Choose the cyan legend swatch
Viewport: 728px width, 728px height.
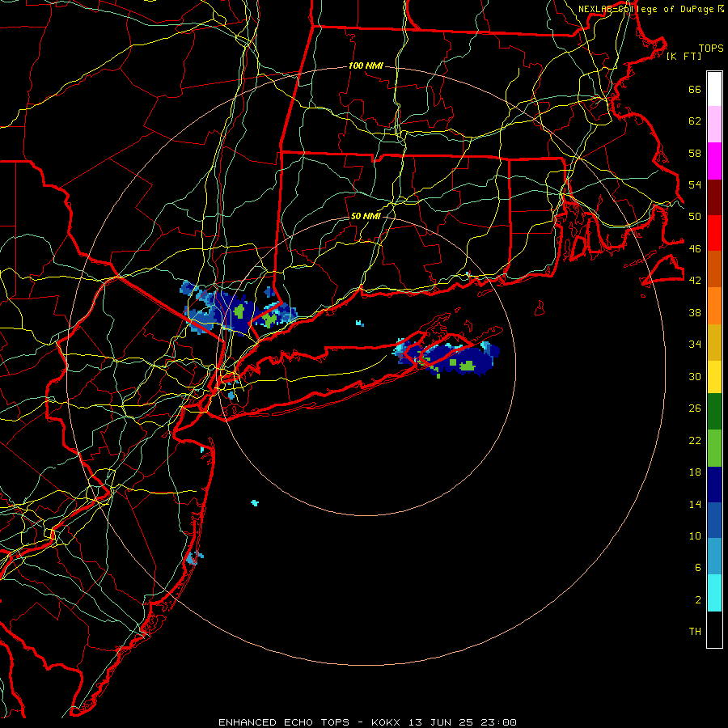click(x=714, y=593)
